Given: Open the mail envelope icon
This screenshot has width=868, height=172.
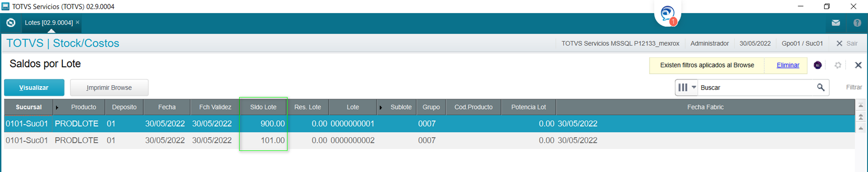Looking at the screenshot, I should 835,23.
